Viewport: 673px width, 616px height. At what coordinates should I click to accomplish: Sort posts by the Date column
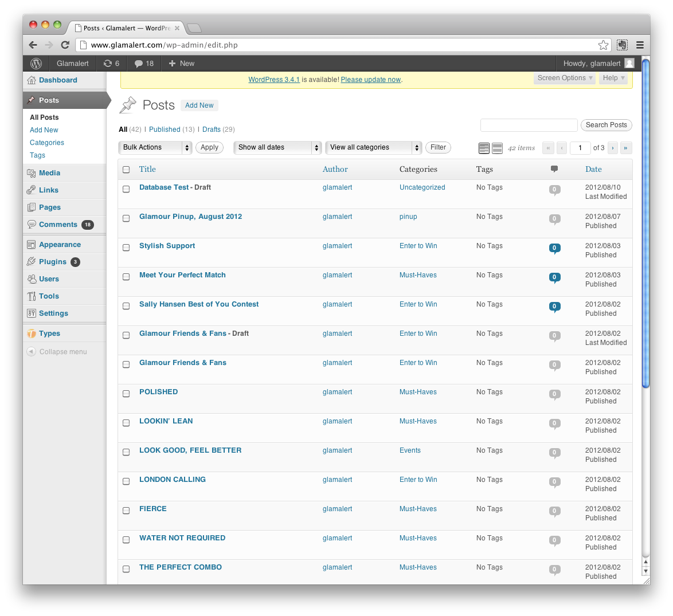(593, 170)
